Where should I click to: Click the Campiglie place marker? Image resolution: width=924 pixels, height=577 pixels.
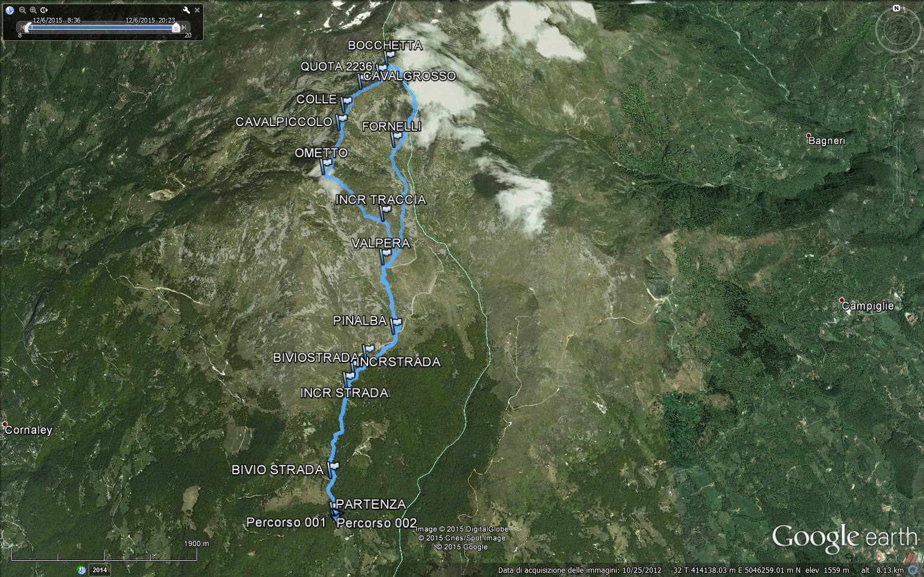[x=843, y=301]
